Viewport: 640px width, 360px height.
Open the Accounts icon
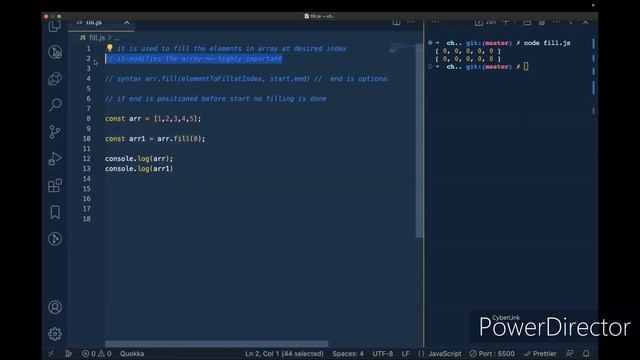point(55,307)
